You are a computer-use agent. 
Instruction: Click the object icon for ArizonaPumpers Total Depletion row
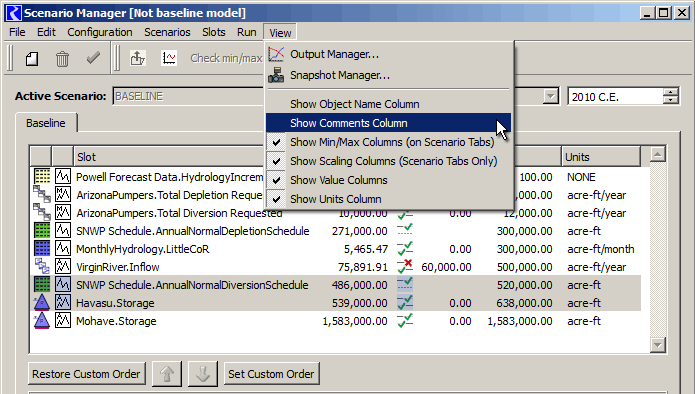pos(42,194)
